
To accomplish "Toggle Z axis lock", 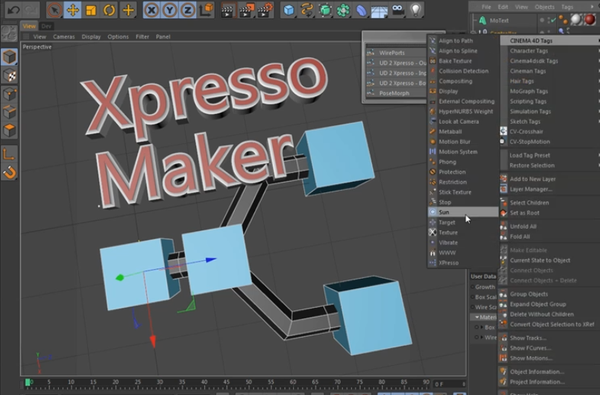I will click(188, 10).
